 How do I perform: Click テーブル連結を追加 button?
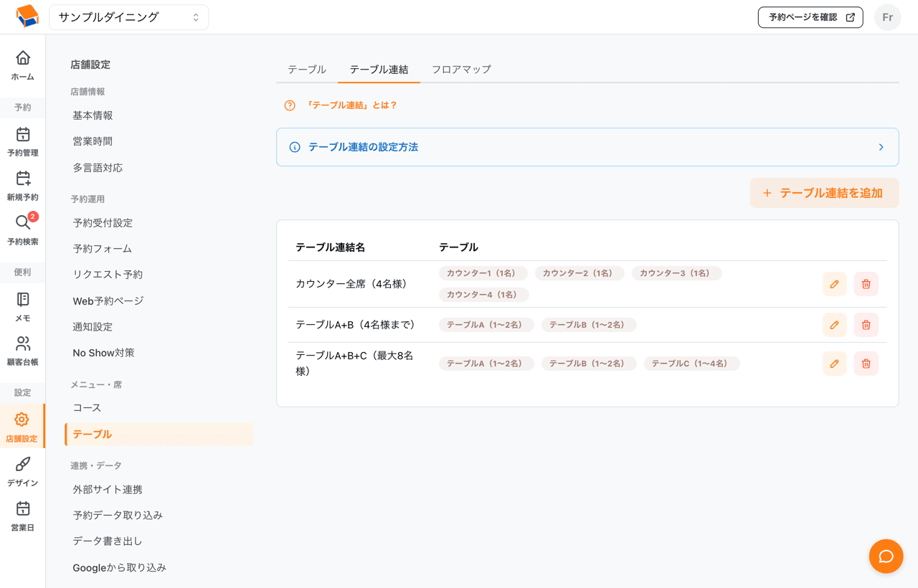[824, 193]
